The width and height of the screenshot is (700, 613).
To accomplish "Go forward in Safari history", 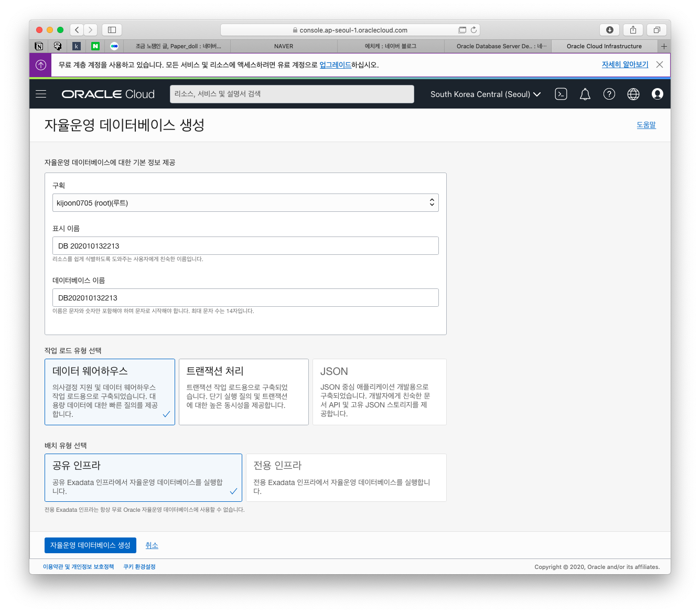I will 91,30.
